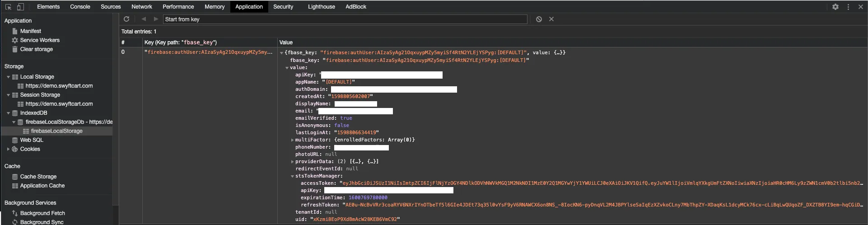This screenshot has height=225, width=868.
Task: Open the AdBlock tab
Action: point(356,7)
